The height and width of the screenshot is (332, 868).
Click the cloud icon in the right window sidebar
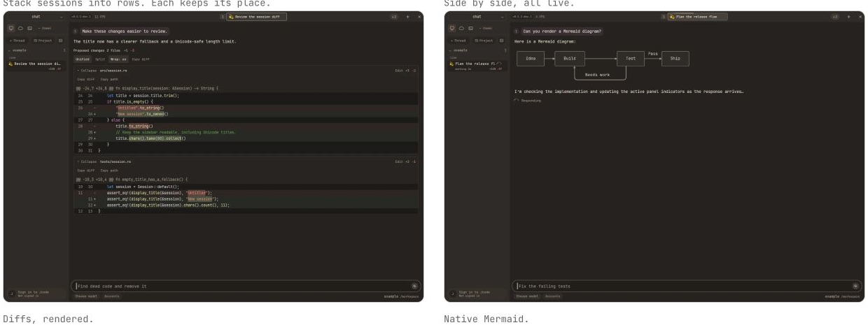460,28
